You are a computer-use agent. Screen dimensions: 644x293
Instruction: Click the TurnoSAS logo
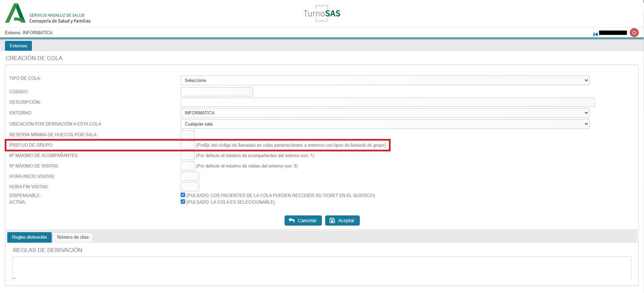click(x=322, y=13)
